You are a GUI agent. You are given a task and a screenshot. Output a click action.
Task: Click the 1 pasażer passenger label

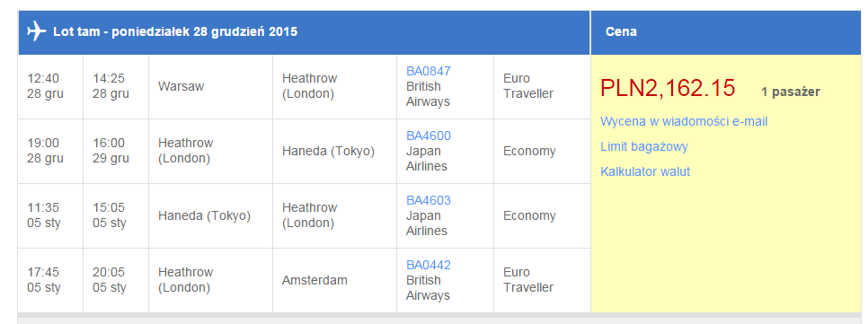pos(790,92)
